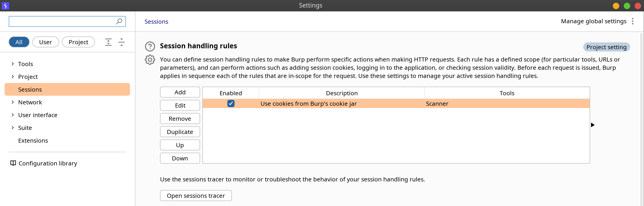Screen dimensions: 644x206
Task: Click the expand all sections icon
Action: coord(108,42)
